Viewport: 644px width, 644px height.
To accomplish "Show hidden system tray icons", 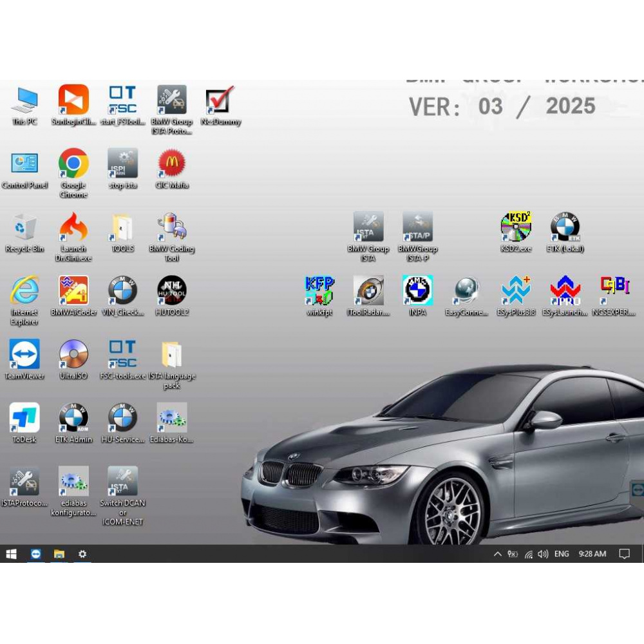I will point(497,554).
